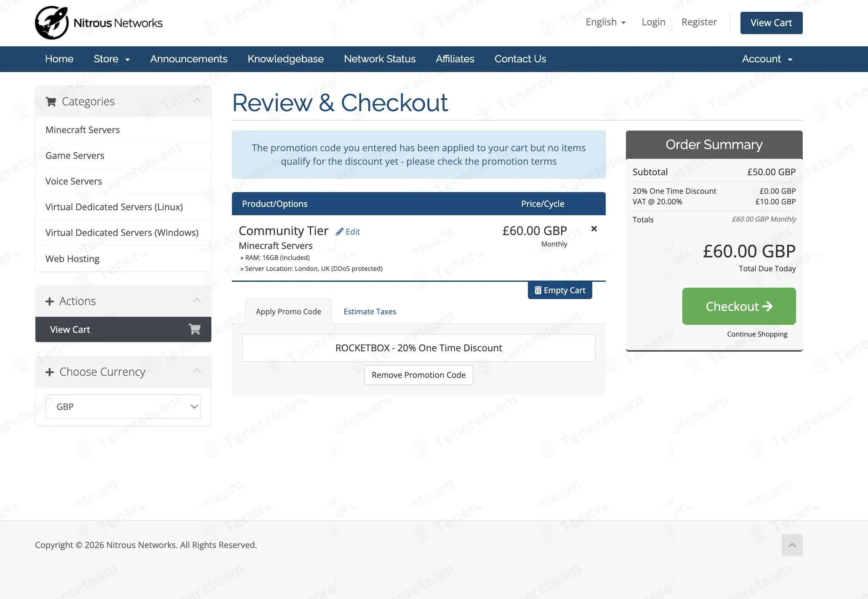Click the "Community Tier" product title
Viewport: 868px width, 599px height.
[283, 231]
